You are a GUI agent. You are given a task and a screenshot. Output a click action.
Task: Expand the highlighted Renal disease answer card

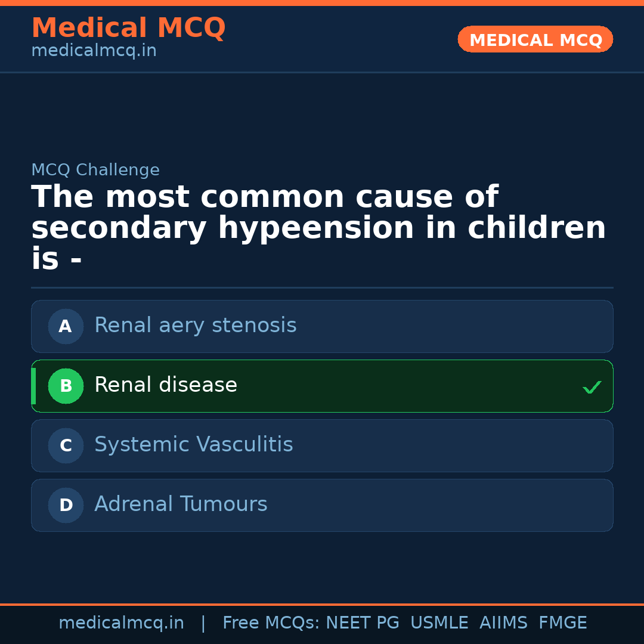click(x=322, y=386)
